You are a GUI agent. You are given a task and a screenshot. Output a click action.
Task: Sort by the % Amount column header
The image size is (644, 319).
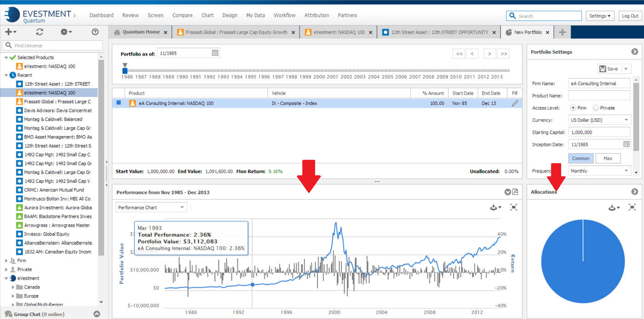[429, 93]
